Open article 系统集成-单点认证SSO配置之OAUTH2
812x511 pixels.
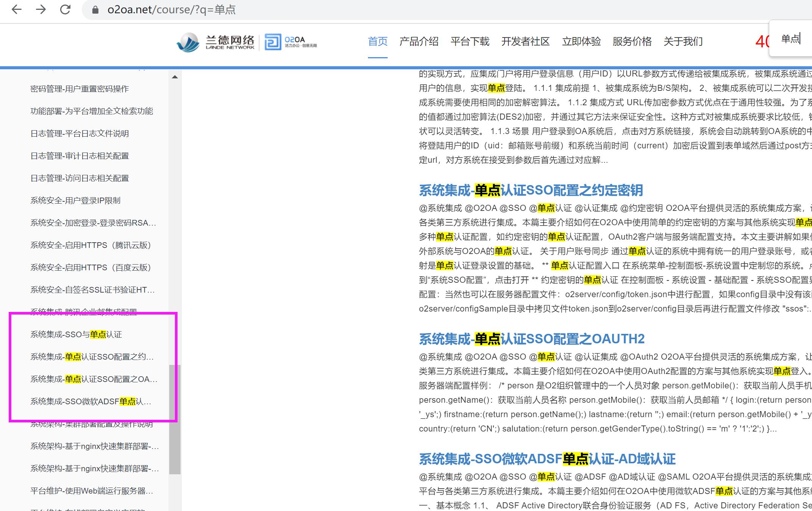(531, 339)
